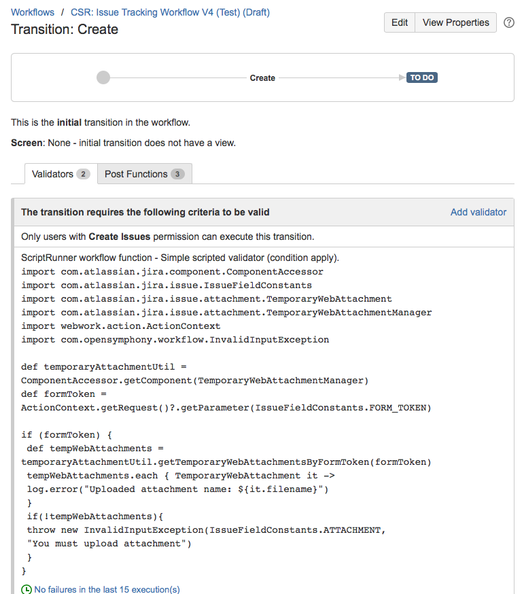Open the help question mark icon

(509, 23)
